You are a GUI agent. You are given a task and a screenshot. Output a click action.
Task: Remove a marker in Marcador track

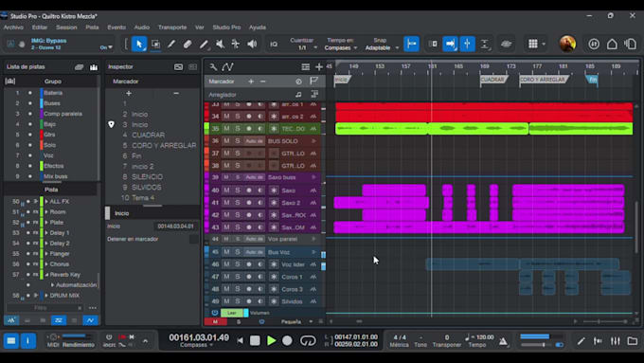click(x=263, y=82)
